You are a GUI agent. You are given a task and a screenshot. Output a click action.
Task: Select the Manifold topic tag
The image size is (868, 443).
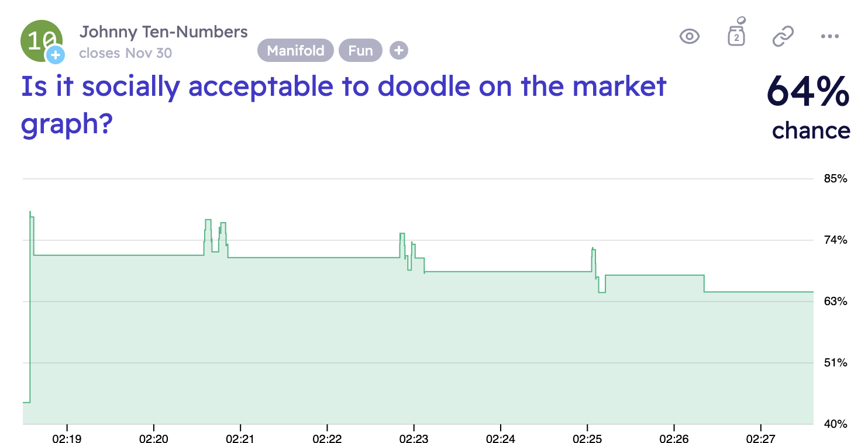tap(295, 51)
